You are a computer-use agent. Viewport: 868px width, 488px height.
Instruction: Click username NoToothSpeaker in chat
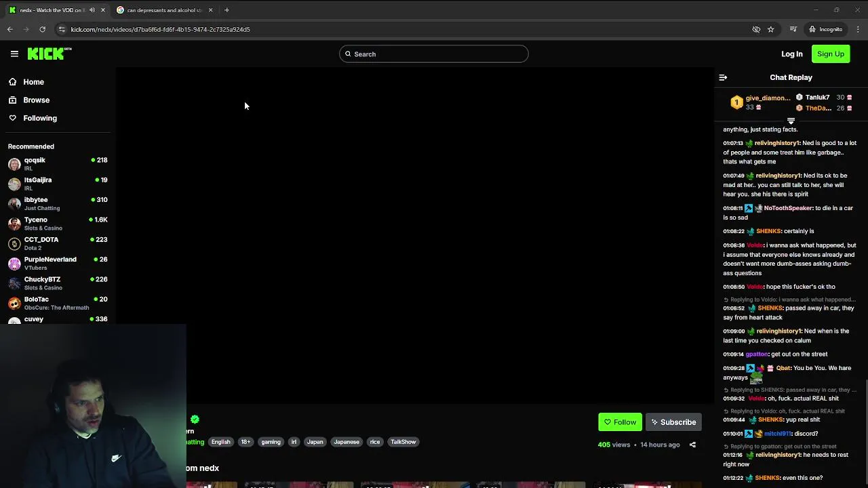click(x=788, y=208)
